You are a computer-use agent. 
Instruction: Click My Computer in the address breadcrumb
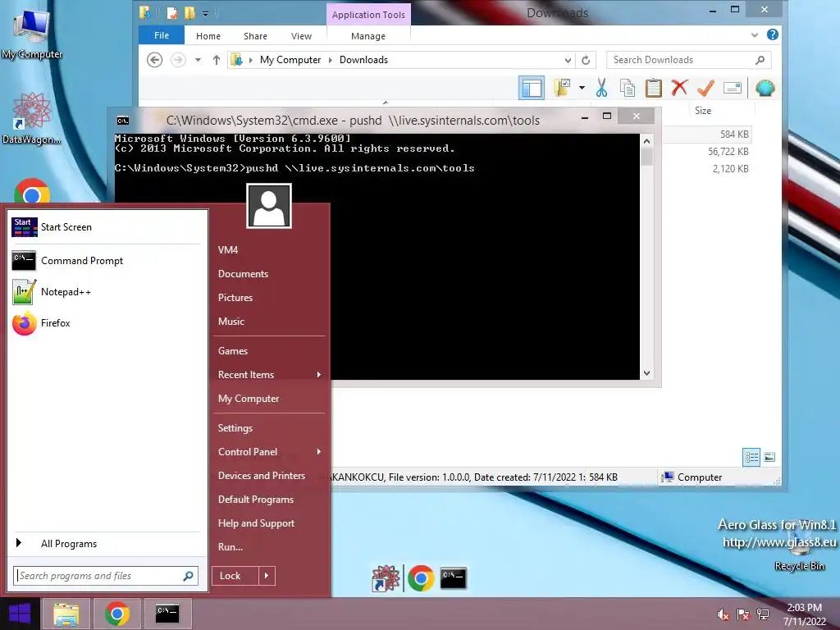pos(290,60)
